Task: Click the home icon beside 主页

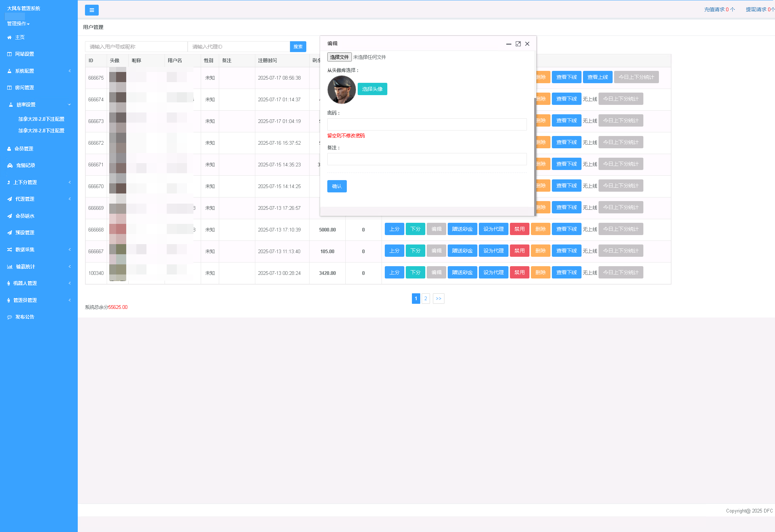Action: point(9,37)
